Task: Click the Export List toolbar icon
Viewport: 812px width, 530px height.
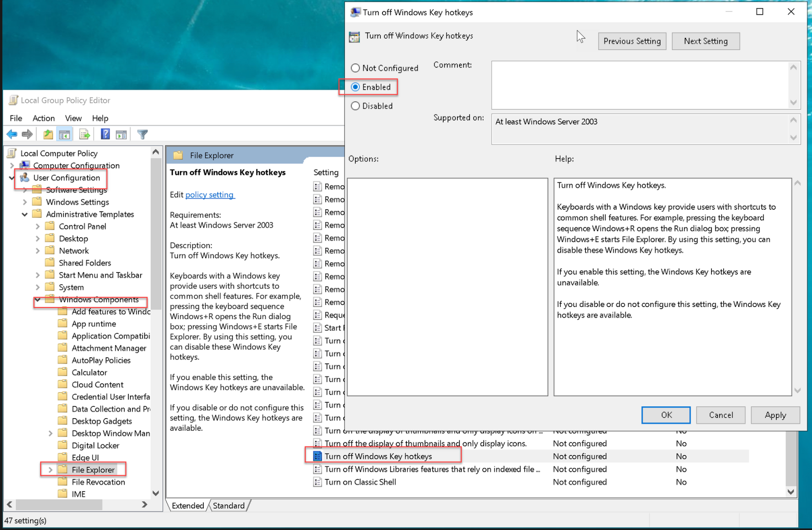Action: [x=84, y=135]
